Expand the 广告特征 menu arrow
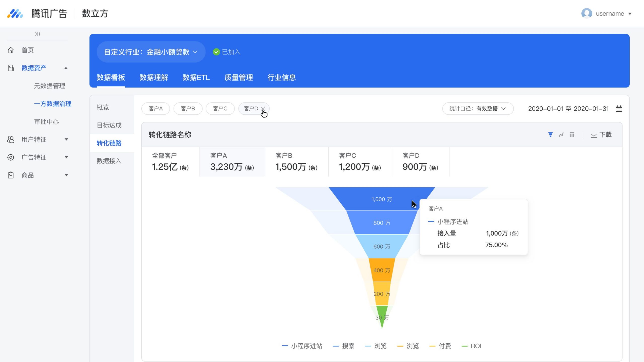This screenshot has height=362, width=644. point(66,157)
